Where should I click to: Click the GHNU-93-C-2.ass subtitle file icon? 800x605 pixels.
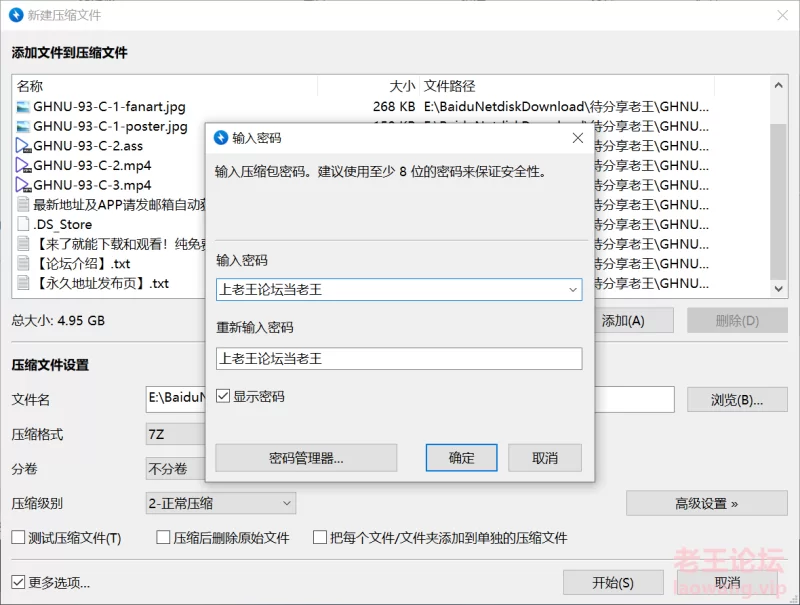23,146
